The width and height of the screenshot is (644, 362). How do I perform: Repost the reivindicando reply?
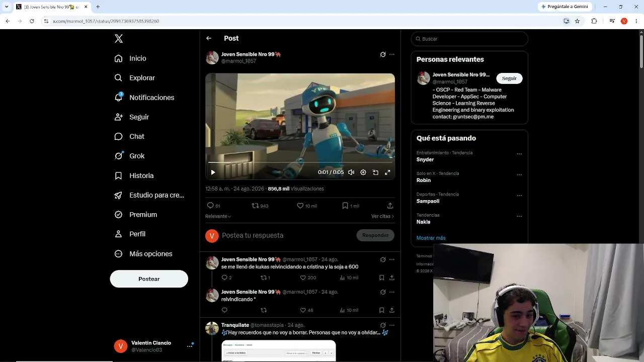tap(264, 310)
